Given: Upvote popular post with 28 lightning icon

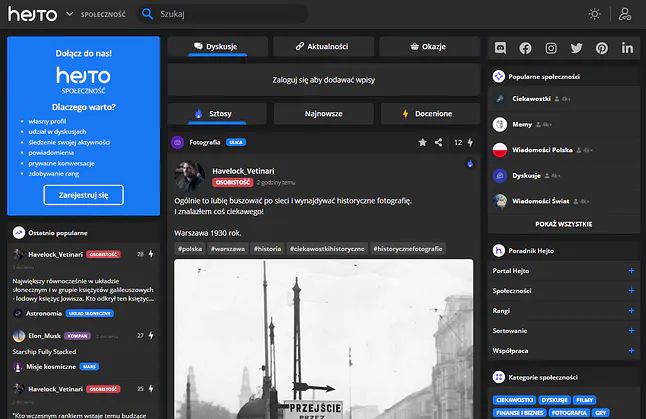Looking at the screenshot, I should 151,254.
